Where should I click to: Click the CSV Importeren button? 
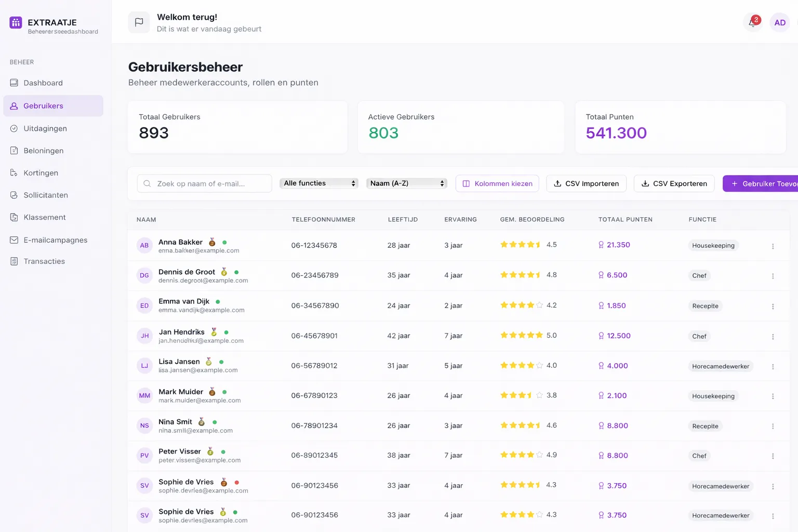tap(586, 183)
